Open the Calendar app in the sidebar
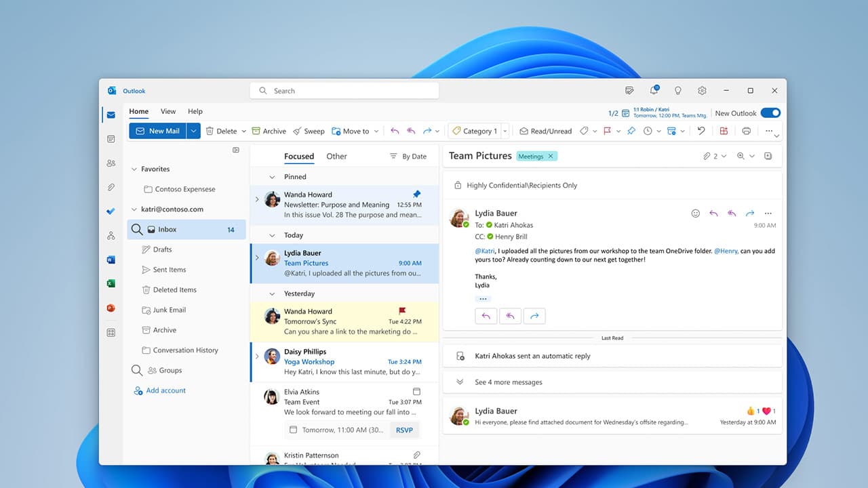The height and width of the screenshot is (488, 868). (x=111, y=139)
